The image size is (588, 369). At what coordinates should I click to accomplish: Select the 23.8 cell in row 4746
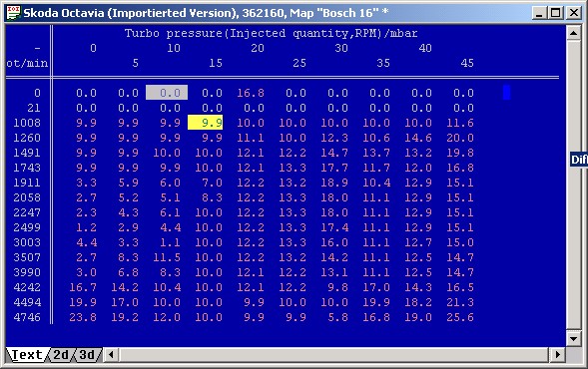pyautogui.click(x=83, y=317)
